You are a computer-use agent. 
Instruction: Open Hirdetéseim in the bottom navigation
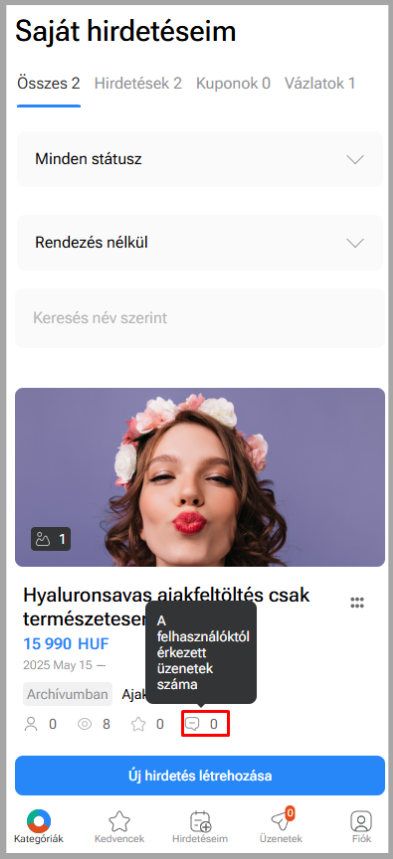click(x=200, y=827)
